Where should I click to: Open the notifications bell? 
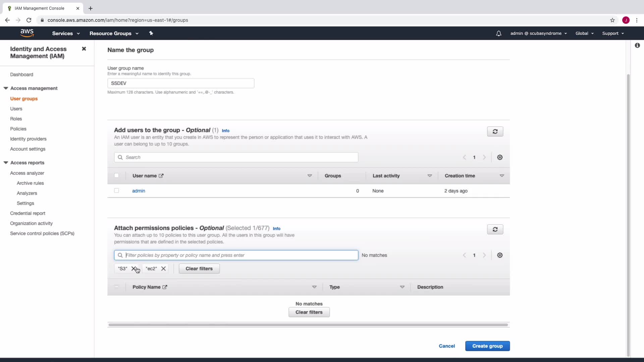click(498, 34)
